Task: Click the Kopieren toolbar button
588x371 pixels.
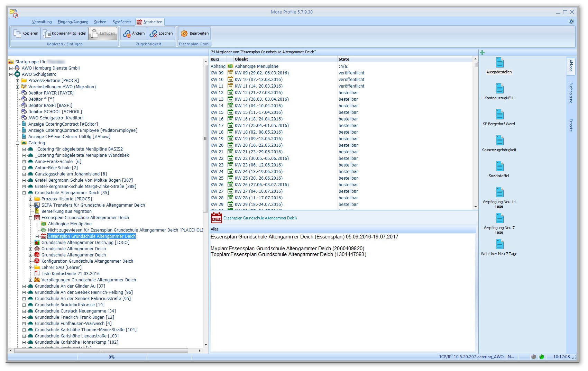Action: (26, 34)
